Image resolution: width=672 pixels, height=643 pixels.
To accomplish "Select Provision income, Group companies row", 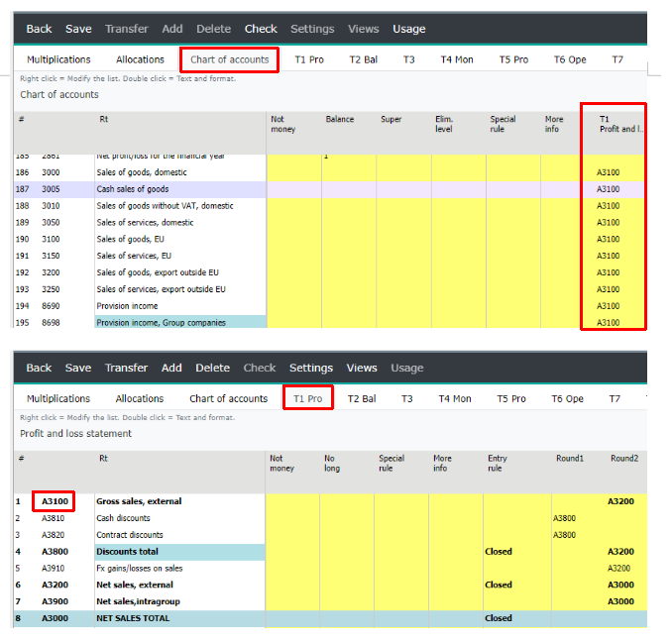I will pos(329,322).
